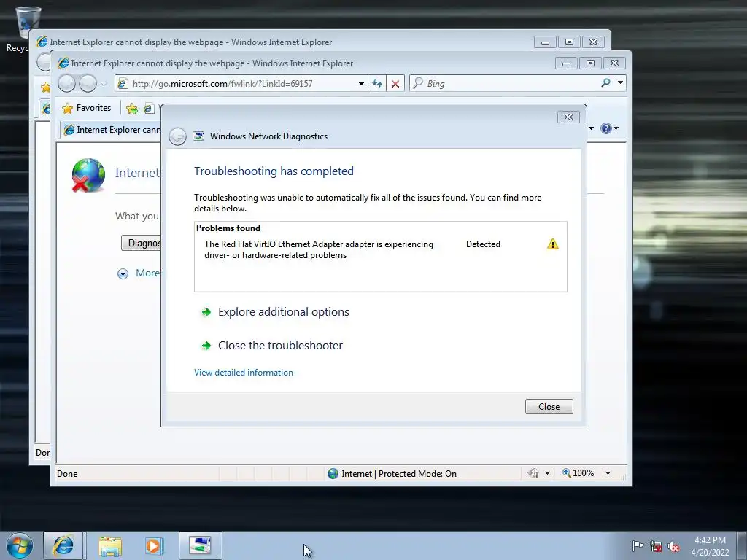The height and width of the screenshot is (560, 747).
Task: Open the Windows Start orb
Action: point(20,545)
